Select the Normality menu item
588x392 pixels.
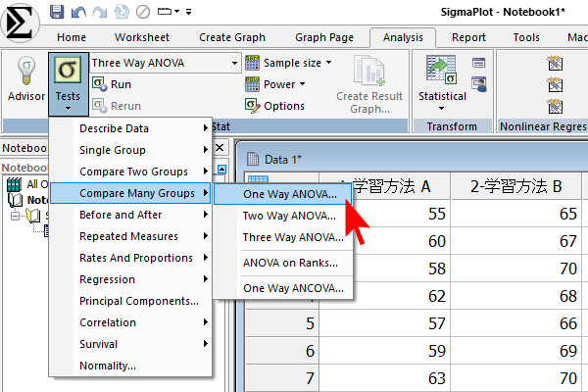coord(108,366)
